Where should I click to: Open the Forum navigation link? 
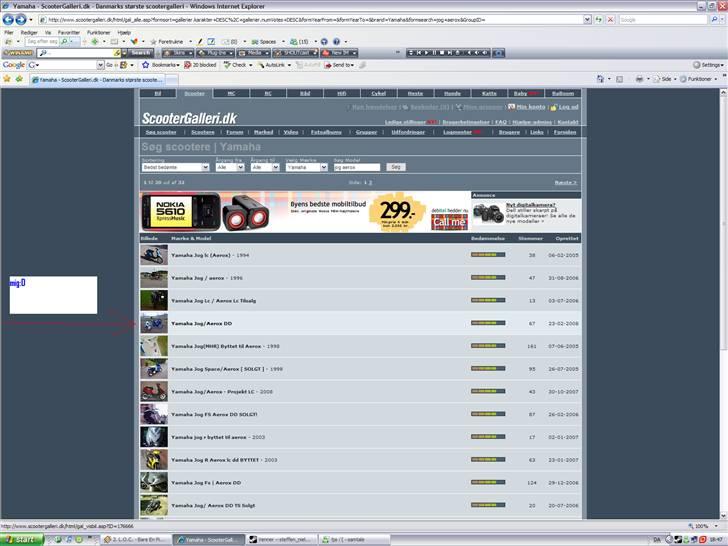pyautogui.click(x=233, y=132)
